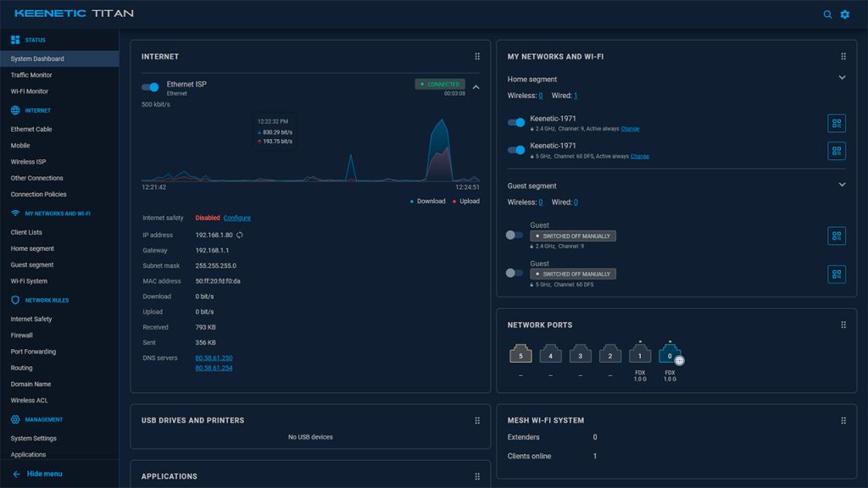Collapse the Guest segment section
The width and height of the screenshot is (868, 488).
[842, 185]
